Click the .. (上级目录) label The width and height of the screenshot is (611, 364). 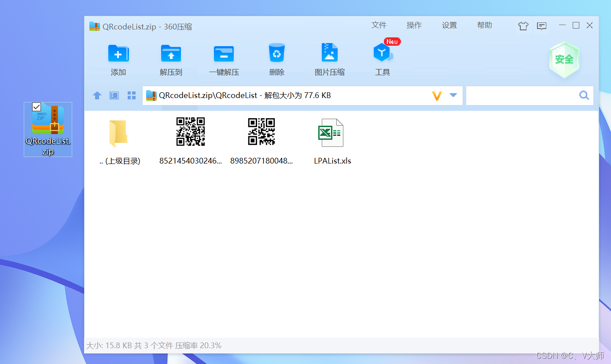coord(120,161)
